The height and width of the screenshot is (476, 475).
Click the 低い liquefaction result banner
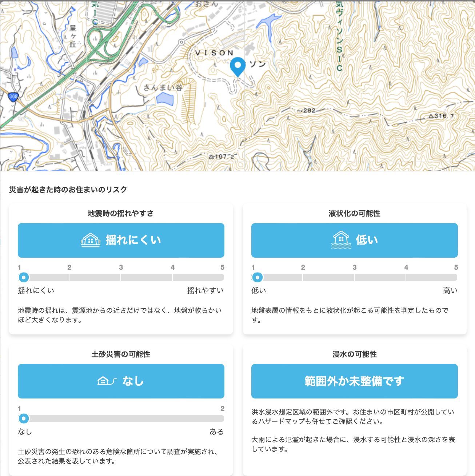click(354, 240)
